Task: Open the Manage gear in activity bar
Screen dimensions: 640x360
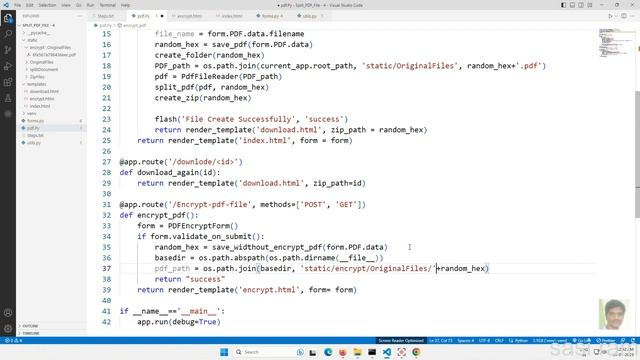Action: pos(8,329)
